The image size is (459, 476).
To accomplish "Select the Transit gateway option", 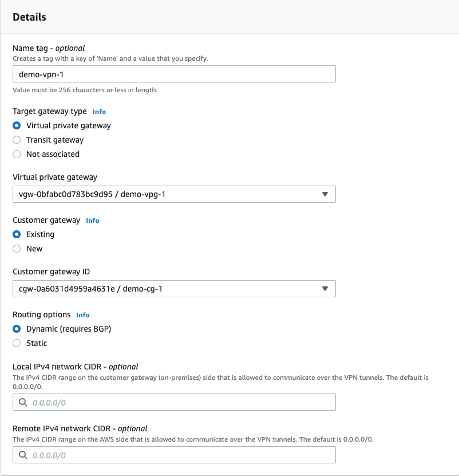I will 17,140.
